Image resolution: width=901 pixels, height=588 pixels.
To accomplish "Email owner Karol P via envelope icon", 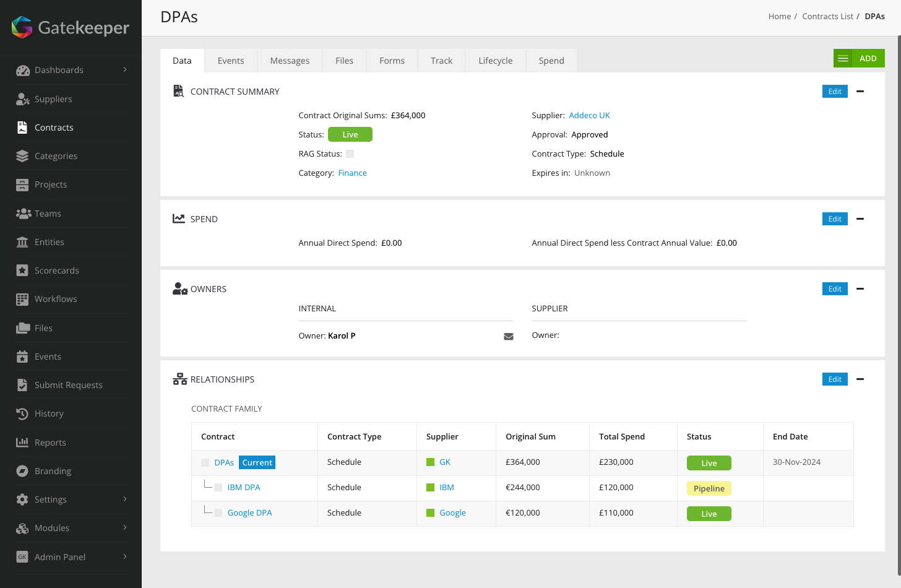I will [x=509, y=337].
